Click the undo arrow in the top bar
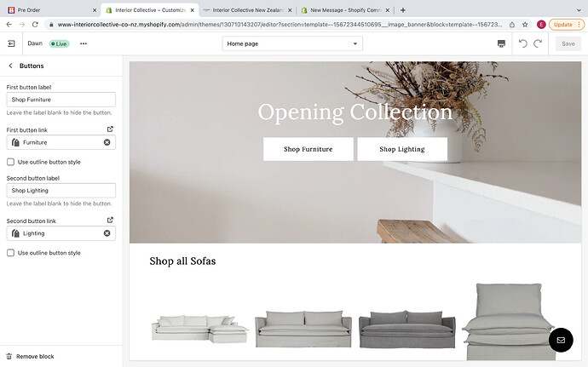Screen dimensions: 588x367 pyautogui.click(x=522, y=44)
